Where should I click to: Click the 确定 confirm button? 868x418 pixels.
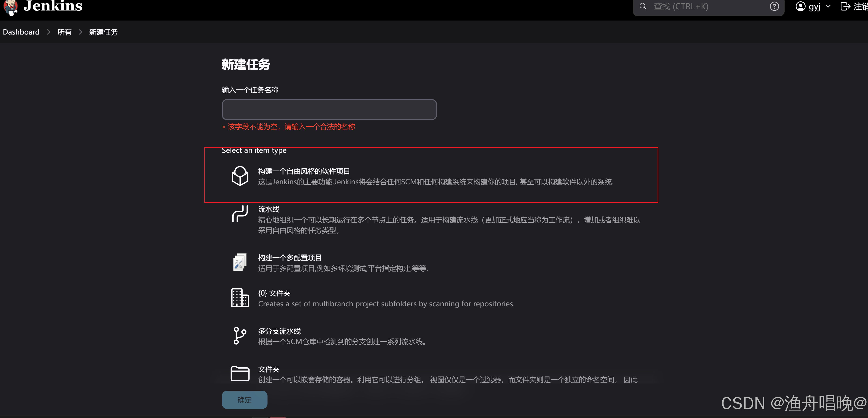tap(245, 400)
